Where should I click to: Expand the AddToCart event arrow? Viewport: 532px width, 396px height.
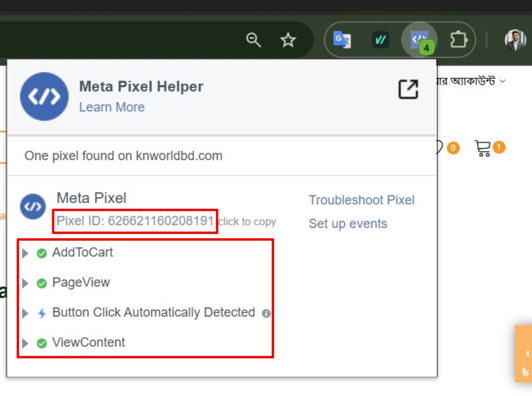[25, 254]
